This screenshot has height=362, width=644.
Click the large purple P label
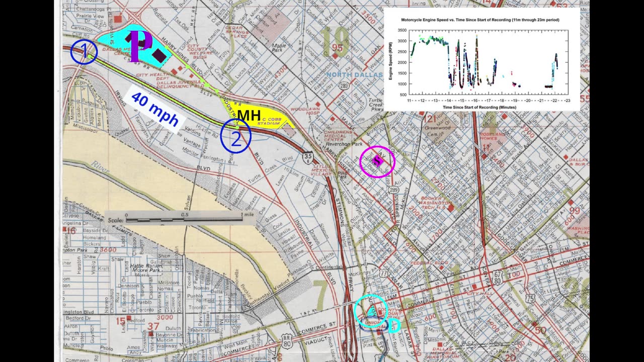tap(139, 46)
